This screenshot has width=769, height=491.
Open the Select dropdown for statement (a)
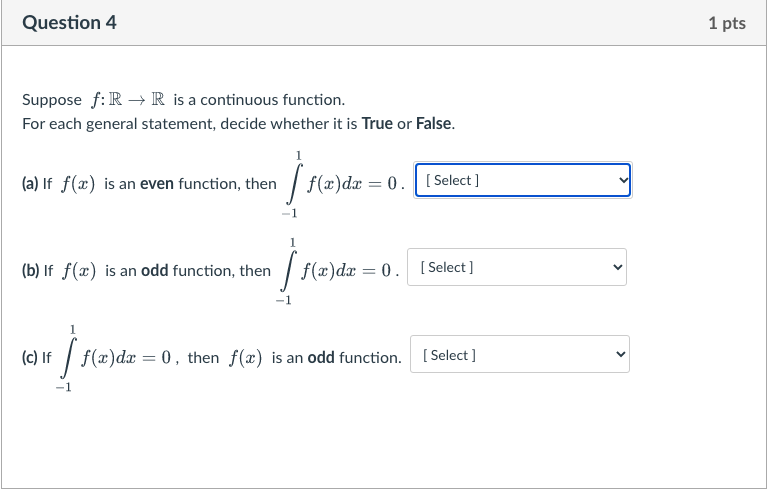point(523,180)
